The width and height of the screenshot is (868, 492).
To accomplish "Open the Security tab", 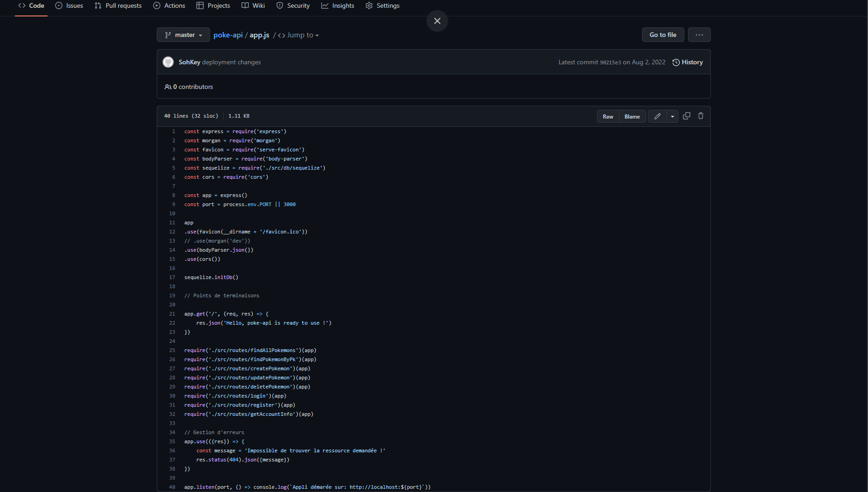I will click(293, 5).
